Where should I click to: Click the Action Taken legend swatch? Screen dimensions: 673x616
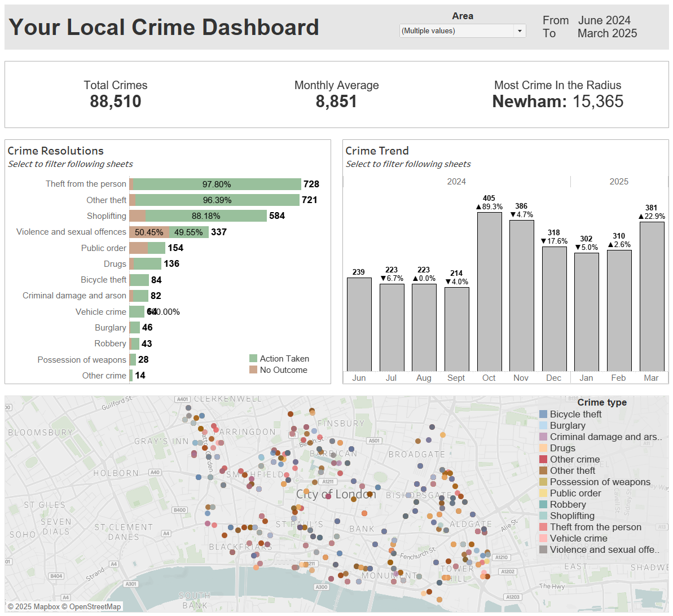pos(253,358)
